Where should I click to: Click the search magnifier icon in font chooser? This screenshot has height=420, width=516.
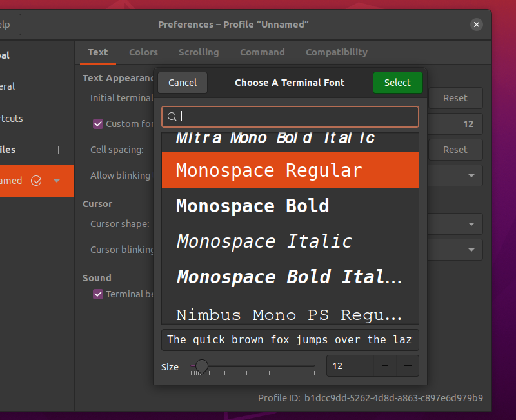tap(172, 117)
